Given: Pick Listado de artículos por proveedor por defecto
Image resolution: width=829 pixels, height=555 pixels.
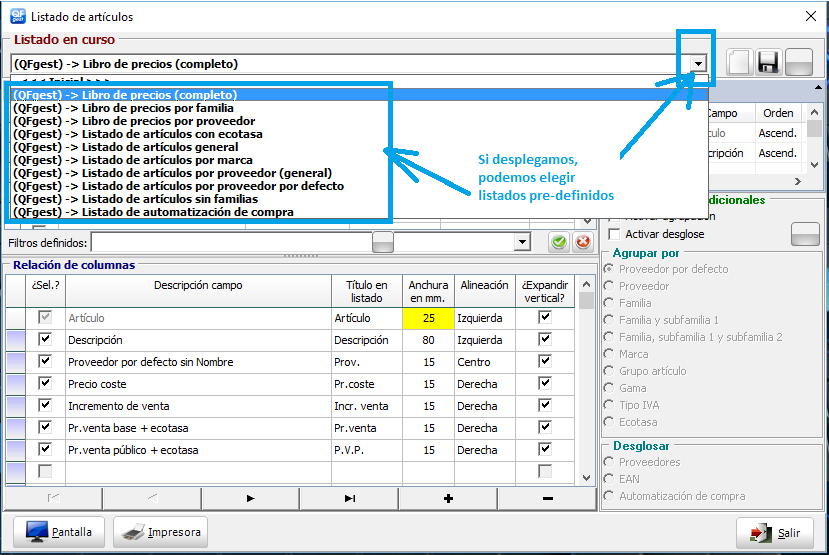Looking at the screenshot, I should pos(360,186).
